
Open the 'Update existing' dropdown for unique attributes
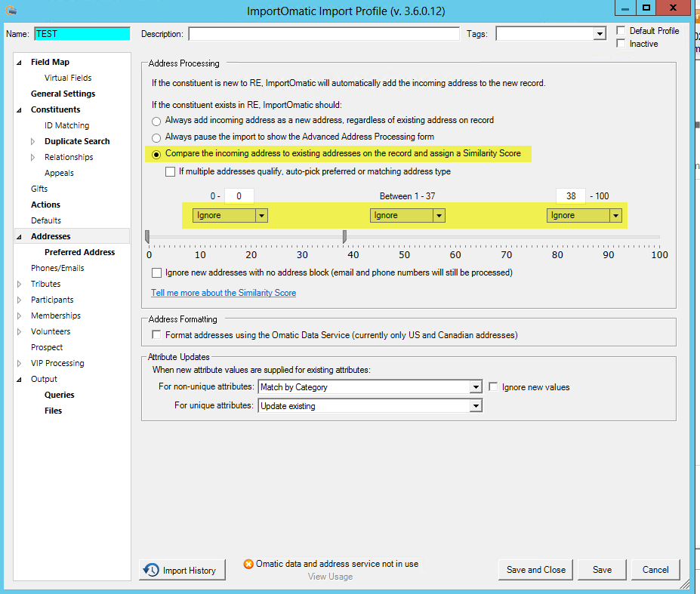(475, 405)
